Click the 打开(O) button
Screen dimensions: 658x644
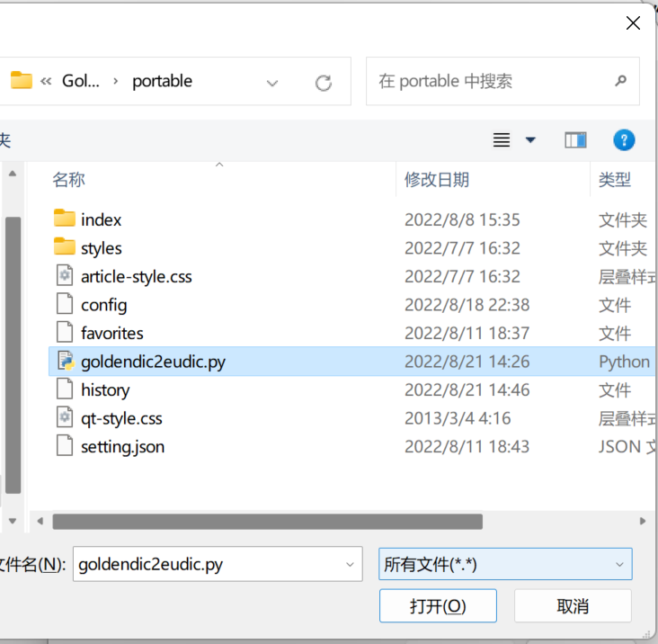coord(437,606)
